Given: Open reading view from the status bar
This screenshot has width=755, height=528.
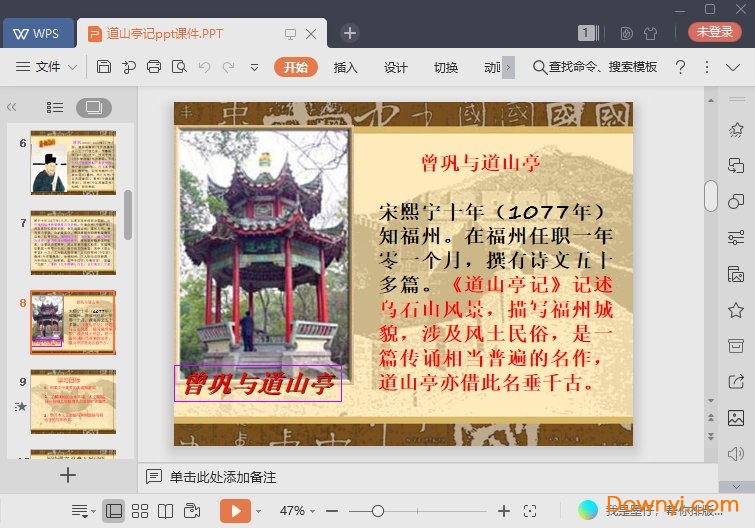Looking at the screenshot, I should point(166,511).
